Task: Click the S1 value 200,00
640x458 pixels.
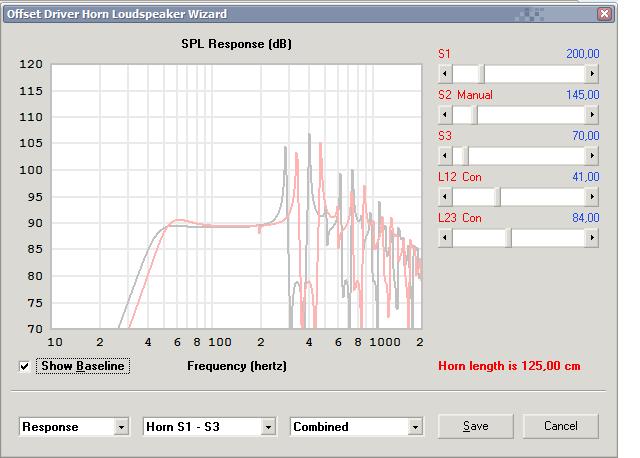Action: (x=582, y=54)
